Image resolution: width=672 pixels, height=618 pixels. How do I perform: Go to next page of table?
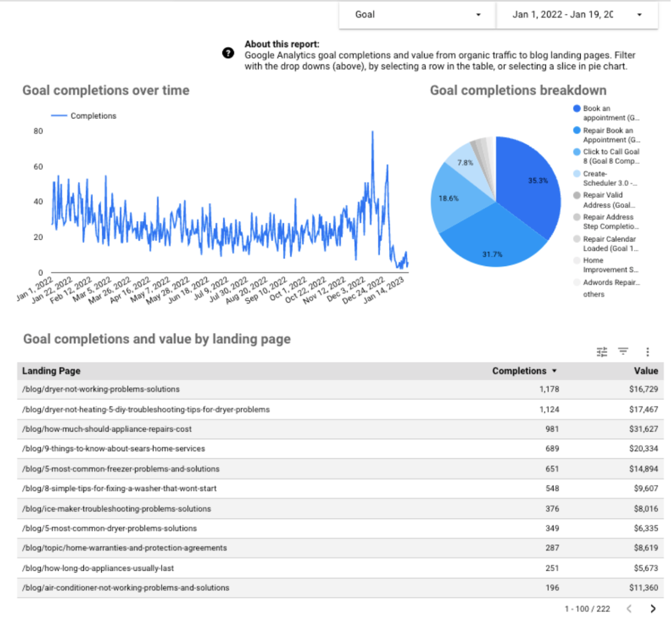[652, 608]
